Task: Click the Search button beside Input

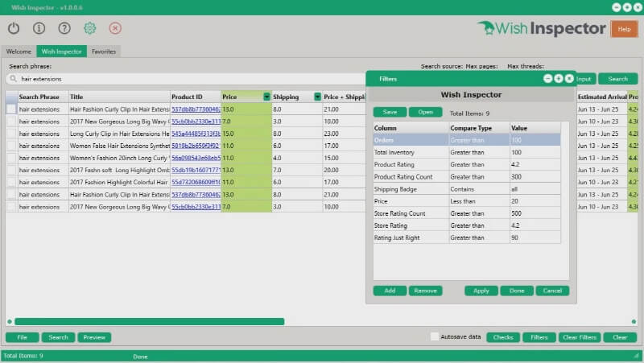Action: point(617,79)
